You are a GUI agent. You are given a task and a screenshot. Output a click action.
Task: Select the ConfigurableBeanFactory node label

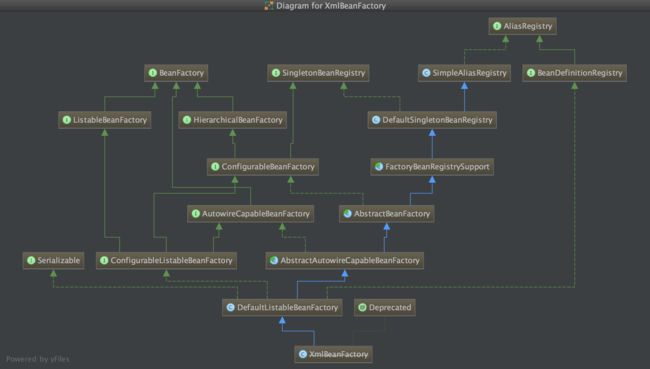pos(268,167)
